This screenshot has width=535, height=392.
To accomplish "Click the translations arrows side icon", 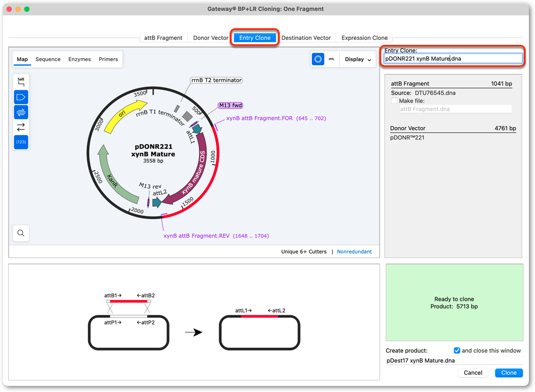I will click(x=21, y=127).
